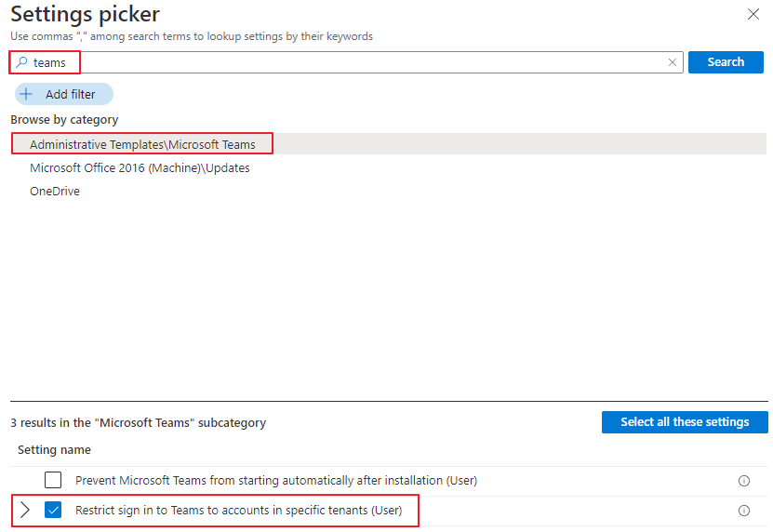
Task: Click Select all these settings
Action: [x=685, y=422]
